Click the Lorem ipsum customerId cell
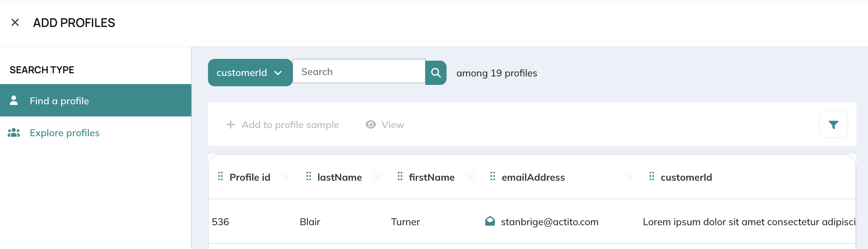Screen dimensions: 868x249 click(749, 222)
